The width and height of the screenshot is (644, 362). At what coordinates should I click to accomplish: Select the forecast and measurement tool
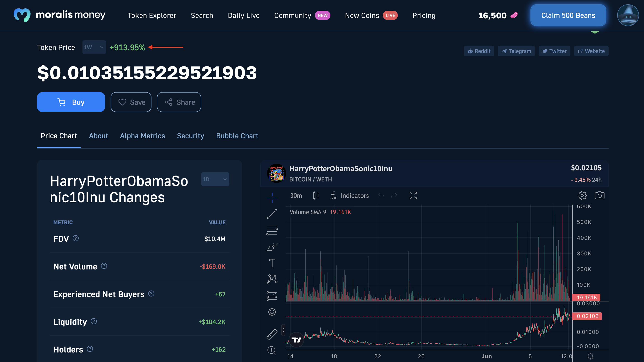272,296
